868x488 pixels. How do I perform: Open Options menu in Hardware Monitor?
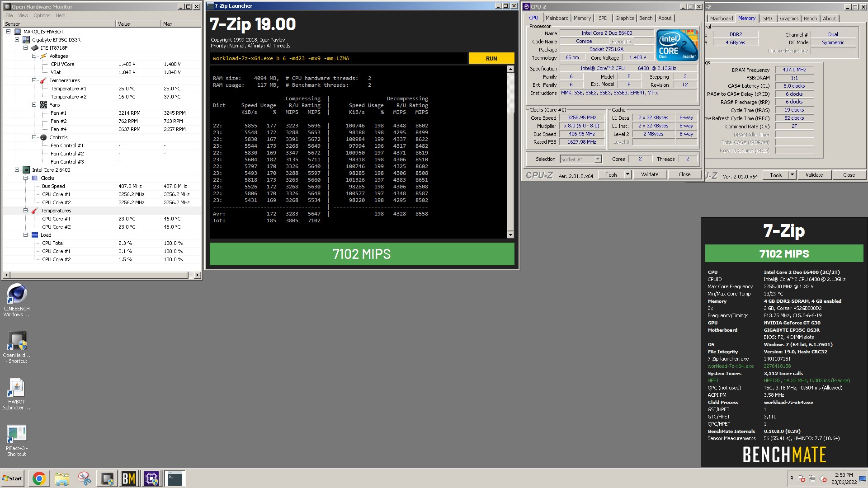(42, 15)
